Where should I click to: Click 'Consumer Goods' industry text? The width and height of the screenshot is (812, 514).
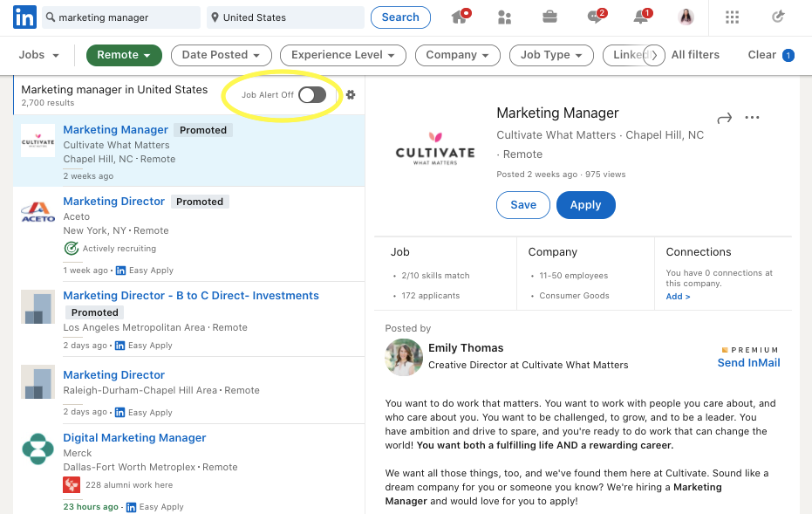[x=574, y=295]
